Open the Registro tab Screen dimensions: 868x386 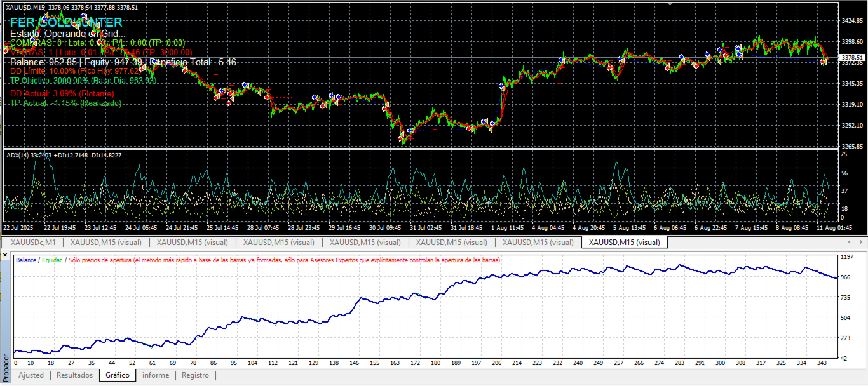click(x=195, y=375)
